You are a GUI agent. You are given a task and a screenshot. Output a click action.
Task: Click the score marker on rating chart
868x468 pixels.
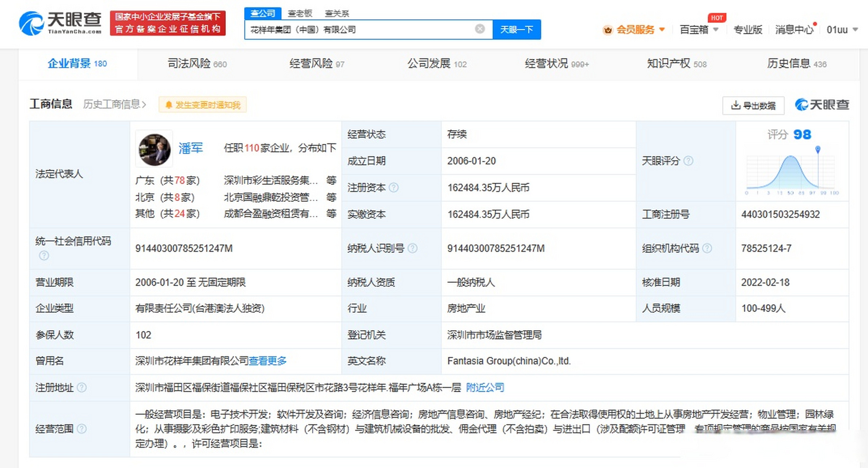click(x=818, y=149)
